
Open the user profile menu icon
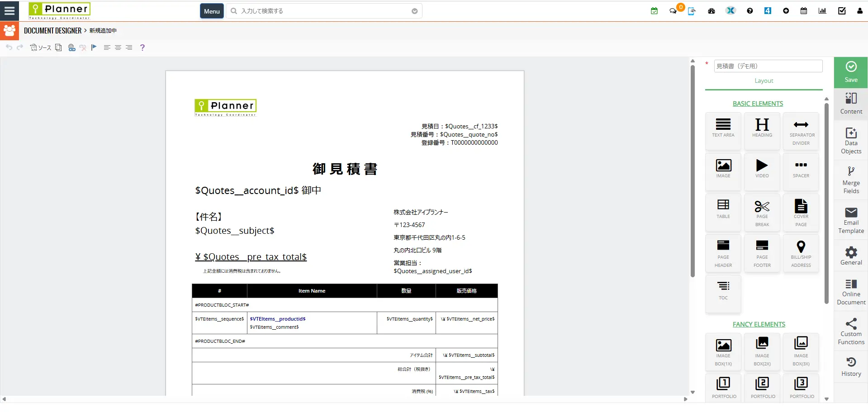click(859, 11)
